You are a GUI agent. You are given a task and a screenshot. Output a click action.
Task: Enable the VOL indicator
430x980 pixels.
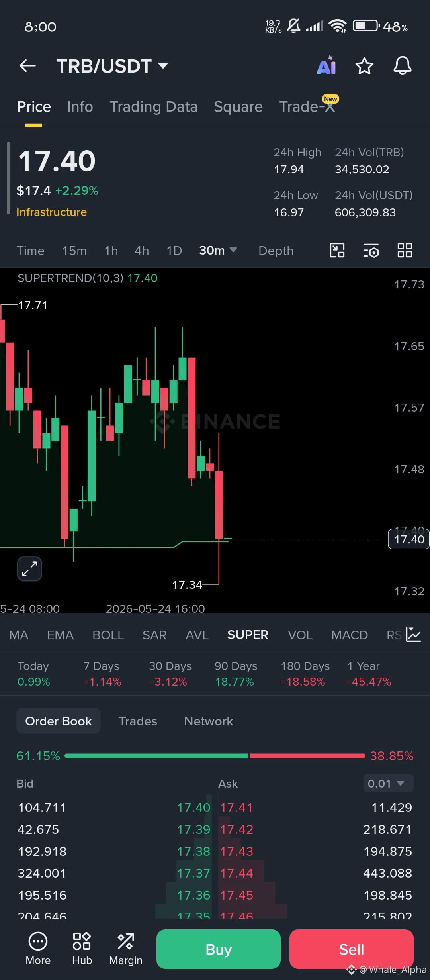coord(300,635)
